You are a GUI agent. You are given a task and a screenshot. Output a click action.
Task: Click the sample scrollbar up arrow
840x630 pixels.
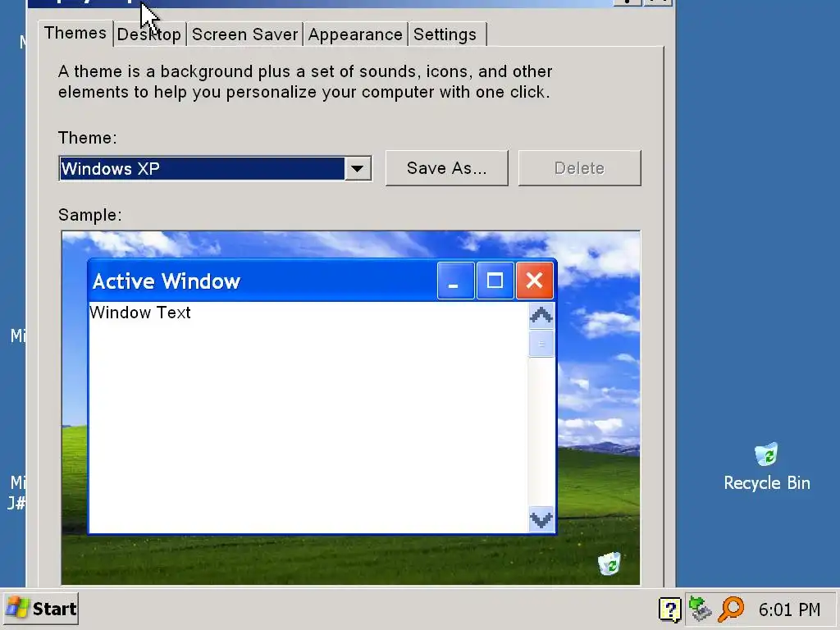(x=541, y=316)
